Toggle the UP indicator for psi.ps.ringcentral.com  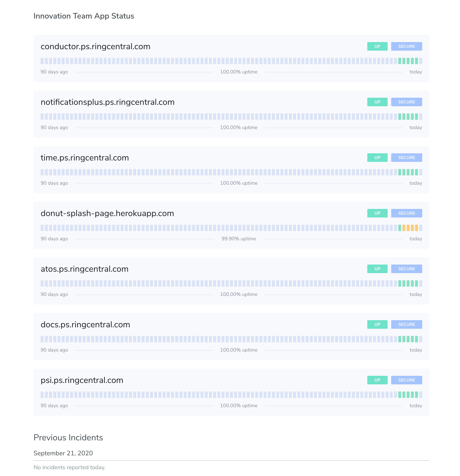377,380
